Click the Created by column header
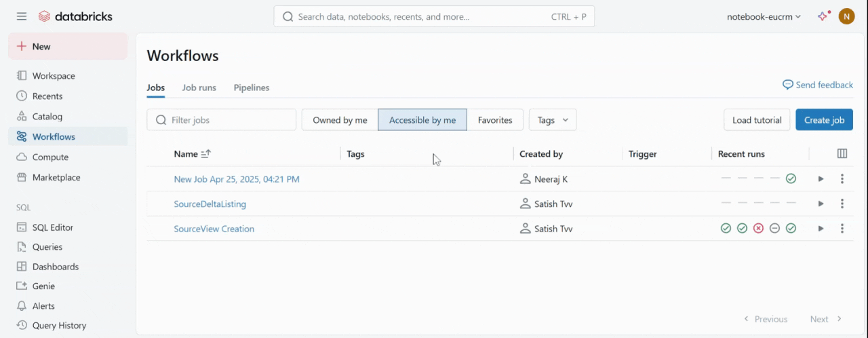Screen dimensions: 868x338 tap(541, 154)
